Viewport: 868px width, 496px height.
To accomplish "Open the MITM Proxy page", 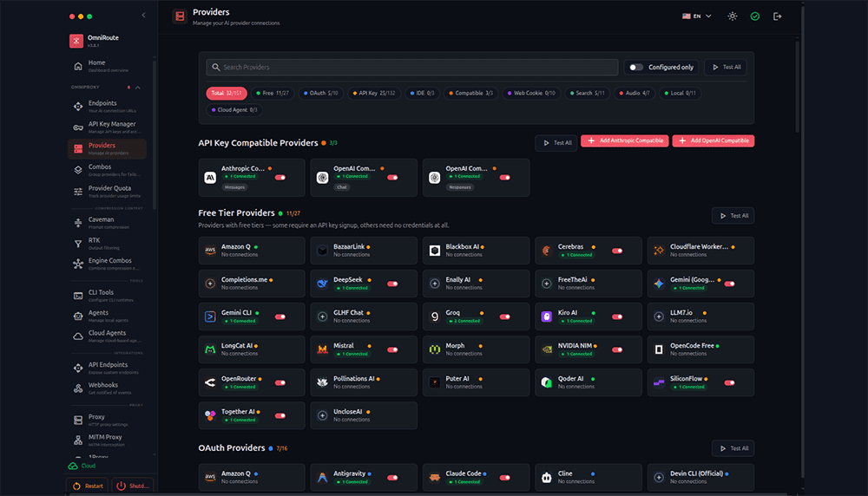I will 106,441.
